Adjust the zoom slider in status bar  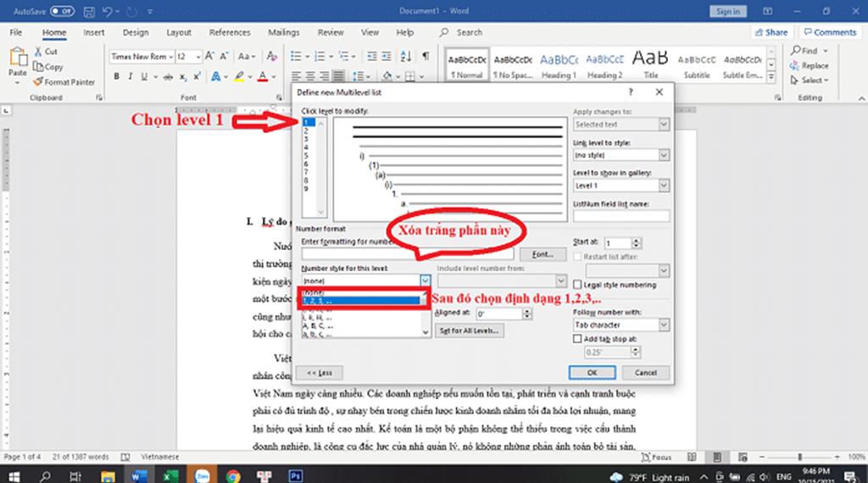click(799, 457)
